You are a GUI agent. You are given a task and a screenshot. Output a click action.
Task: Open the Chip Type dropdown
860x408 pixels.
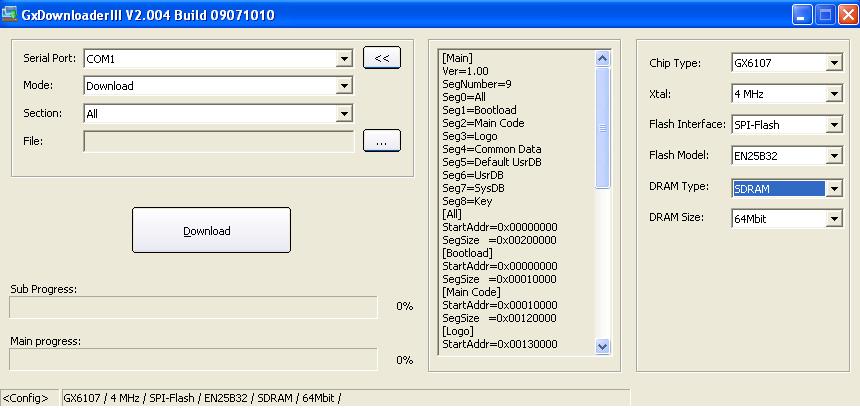click(x=834, y=64)
